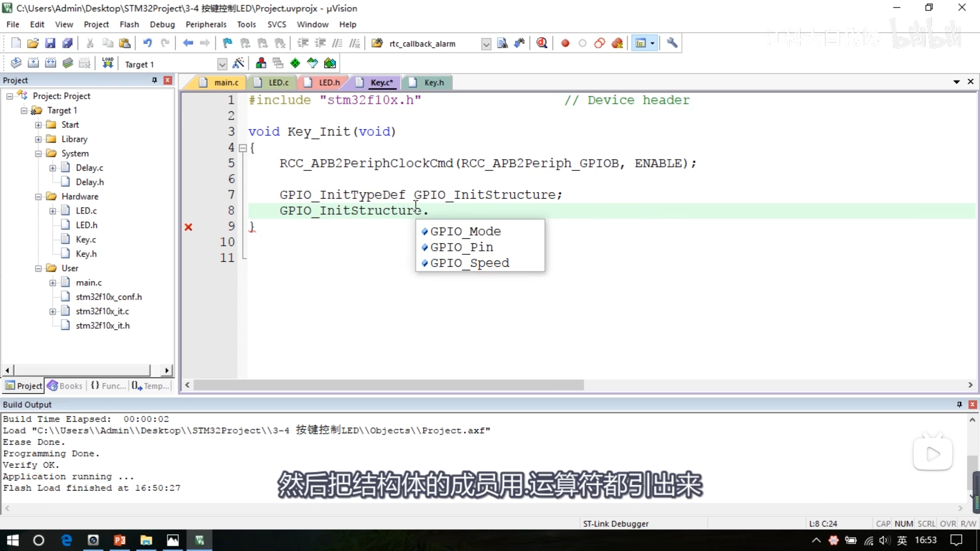Pin the Project panel with pushpin

(154, 80)
